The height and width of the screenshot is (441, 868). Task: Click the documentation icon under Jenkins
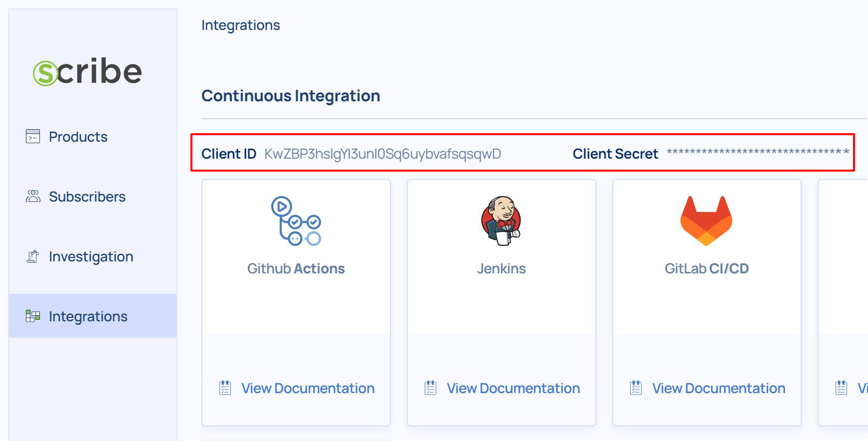pyautogui.click(x=431, y=388)
